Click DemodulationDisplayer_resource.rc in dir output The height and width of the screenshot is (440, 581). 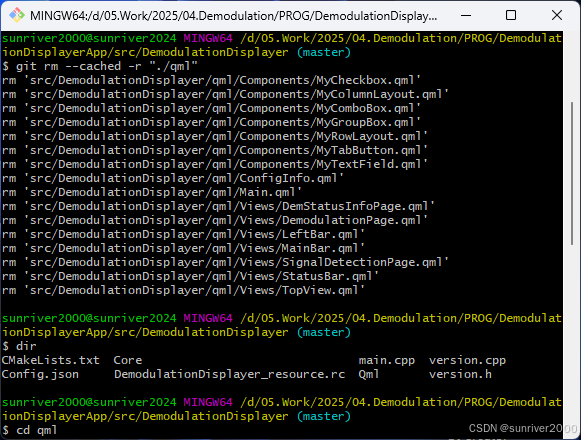point(229,374)
